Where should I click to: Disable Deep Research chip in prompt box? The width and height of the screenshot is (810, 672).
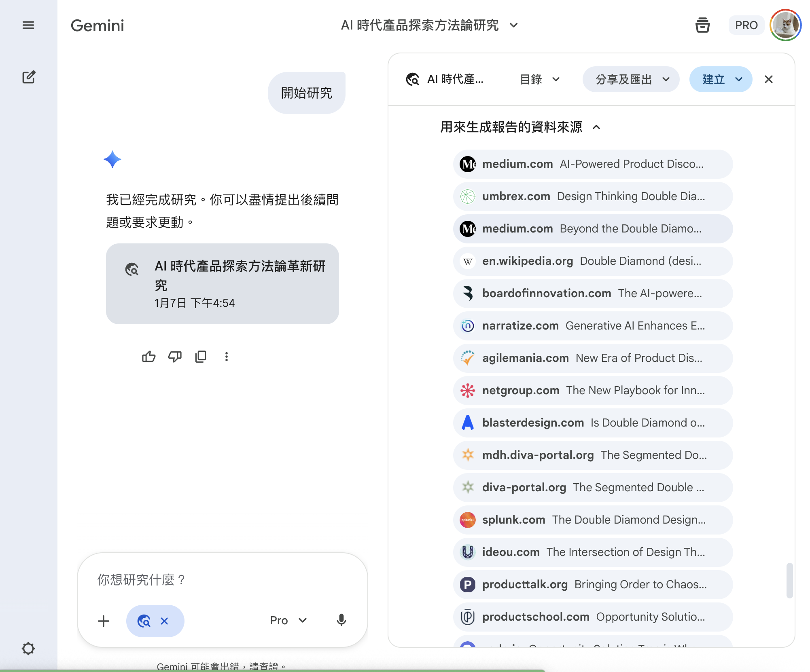click(164, 621)
